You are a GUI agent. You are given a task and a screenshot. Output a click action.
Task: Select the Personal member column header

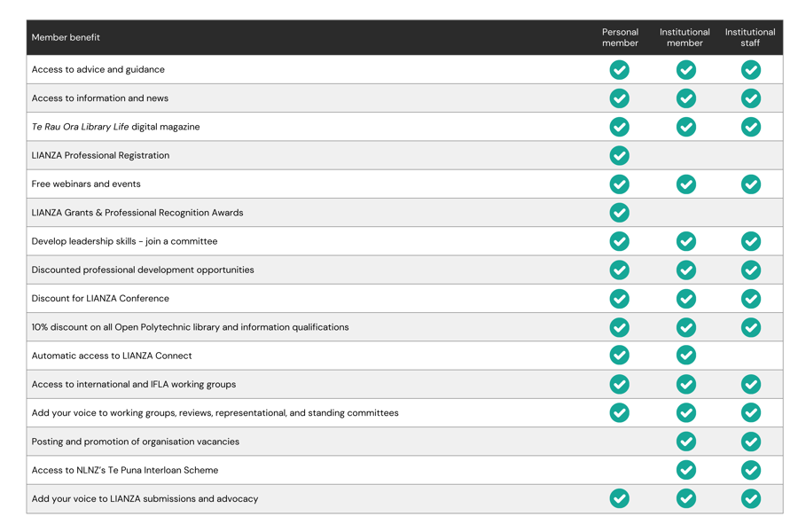(620, 37)
